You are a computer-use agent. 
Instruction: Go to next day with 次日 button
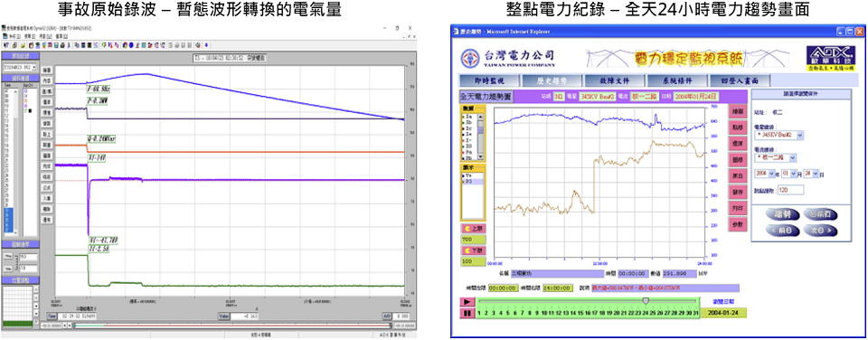pos(820,230)
